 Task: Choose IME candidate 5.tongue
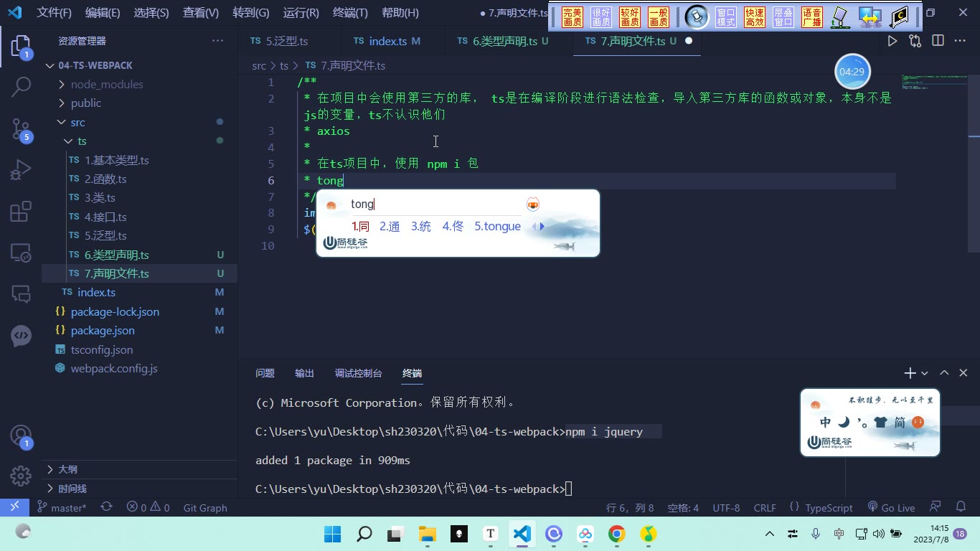497,227
